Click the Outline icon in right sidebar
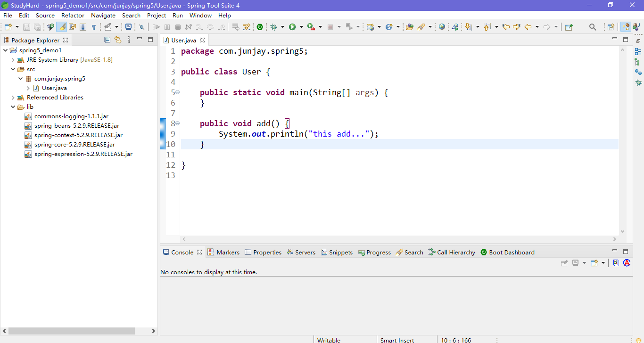 [x=638, y=51]
